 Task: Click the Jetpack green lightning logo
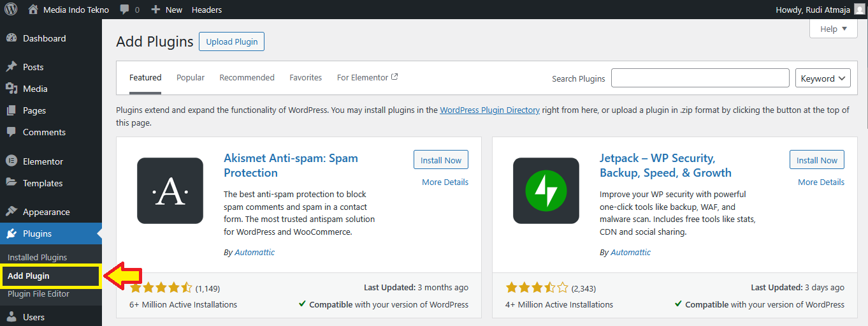(x=546, y=191)
